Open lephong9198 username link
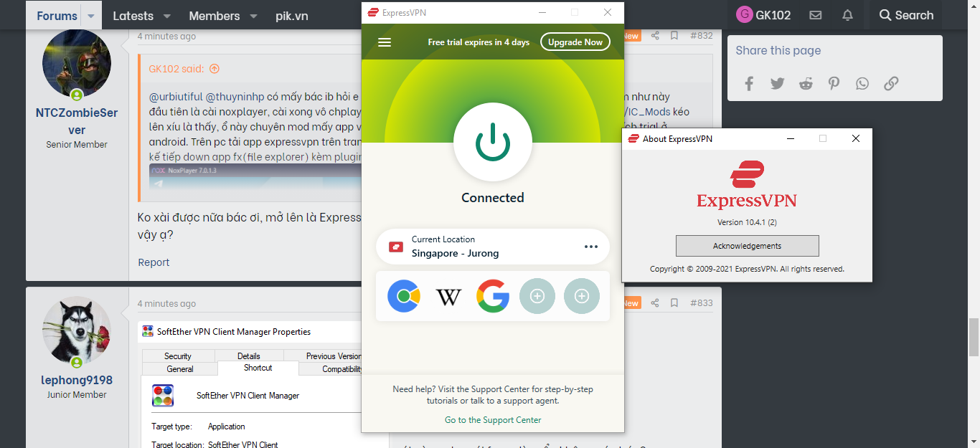Viewport: 980px width, 448px height. 77,381
